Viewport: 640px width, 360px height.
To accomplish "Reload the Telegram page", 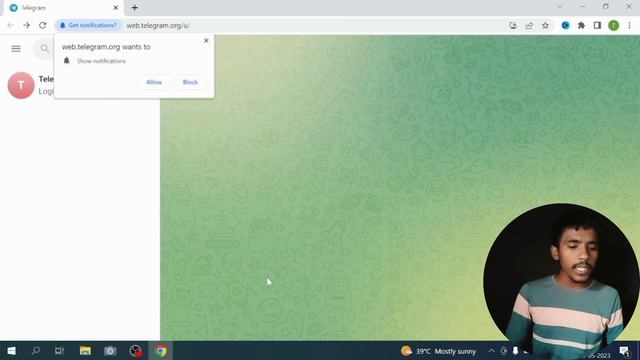I will coord(42,25).
